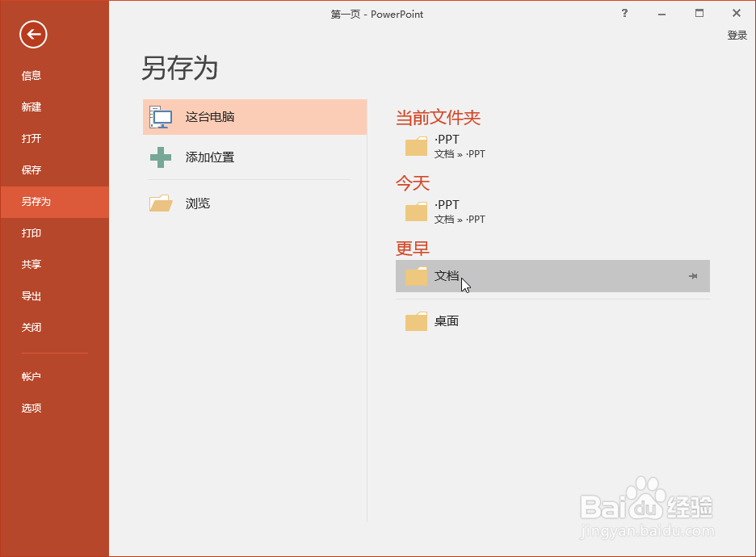The image size is (756, 557).
Task: Click the 登录 sign-in link
Action: [x=737, y=36]
